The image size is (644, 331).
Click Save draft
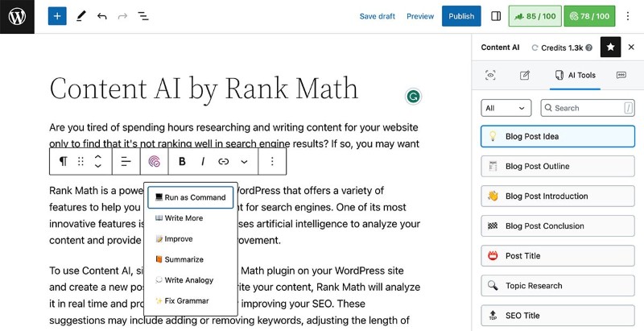coord(377,16)
